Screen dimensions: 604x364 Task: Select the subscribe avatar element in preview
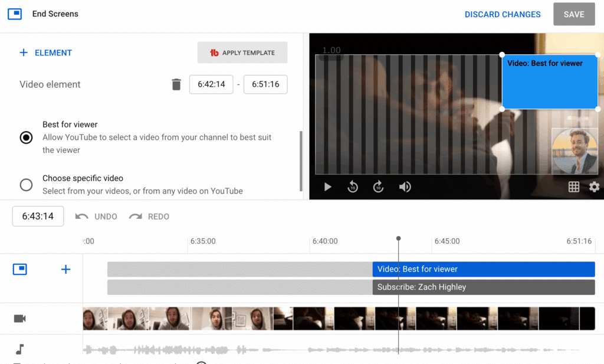coord(575,152)
